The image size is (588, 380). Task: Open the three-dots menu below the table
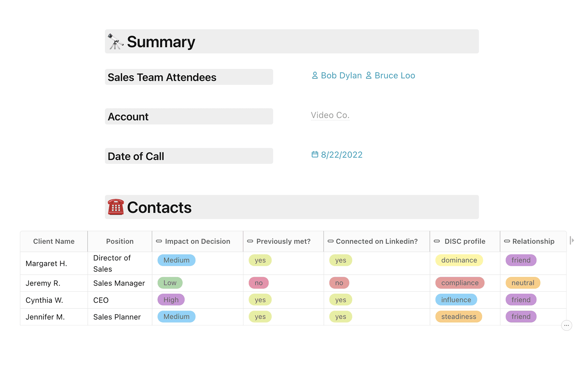[567, 325]
